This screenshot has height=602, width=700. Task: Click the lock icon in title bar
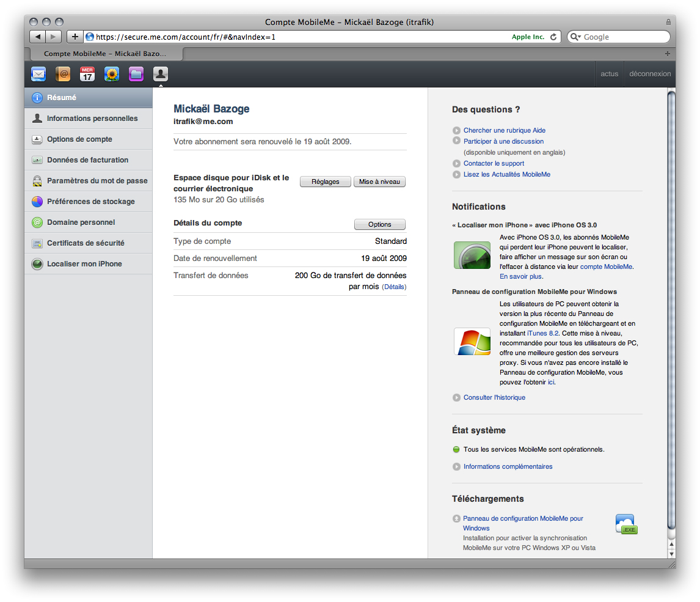tap(668, 22)
